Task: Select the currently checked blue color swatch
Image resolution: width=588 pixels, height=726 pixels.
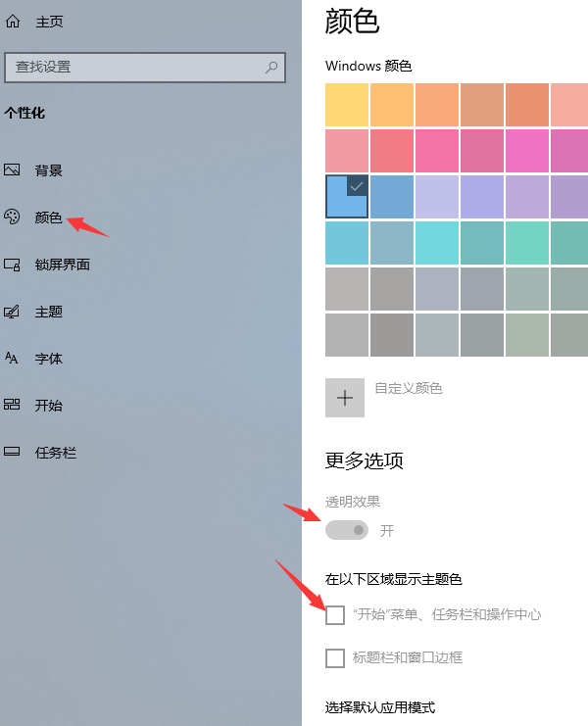Action: coord(347,196)
